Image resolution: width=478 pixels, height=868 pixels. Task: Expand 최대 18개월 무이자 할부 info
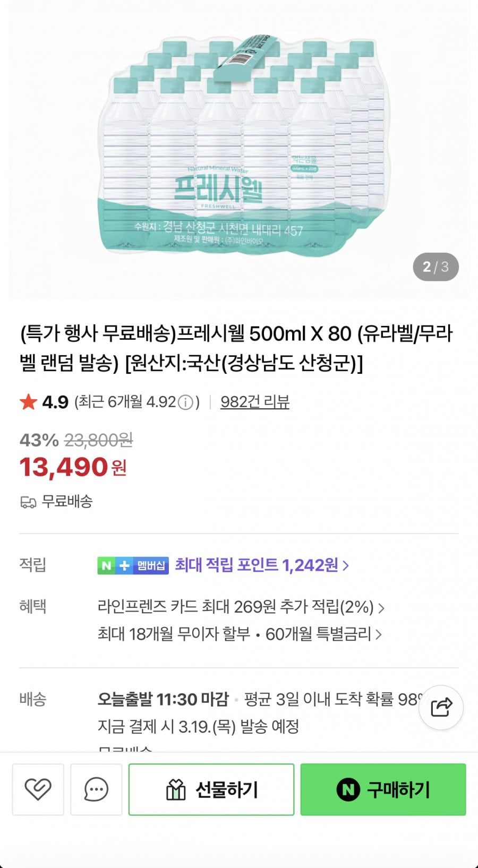[240, 634]
